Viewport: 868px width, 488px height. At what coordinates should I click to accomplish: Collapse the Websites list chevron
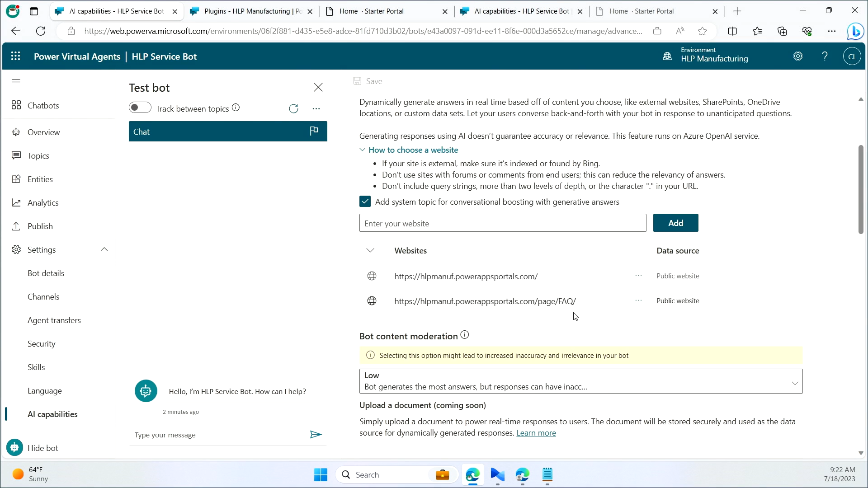(x=370, y=250)
